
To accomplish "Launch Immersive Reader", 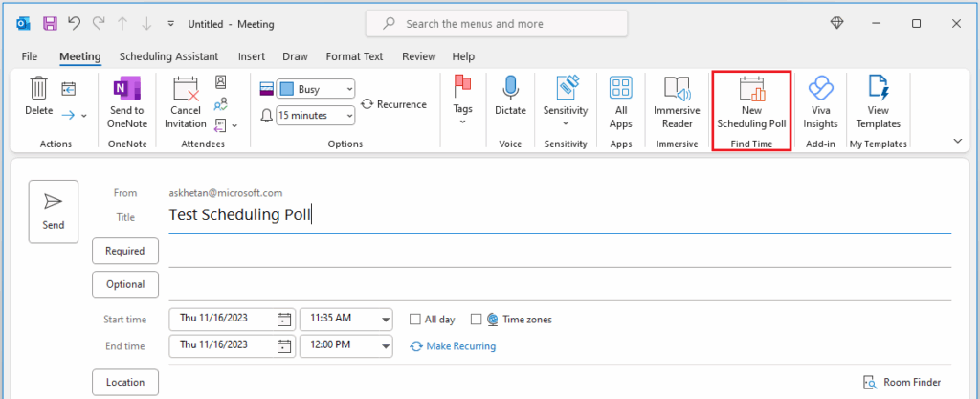I will coord(677,91).
